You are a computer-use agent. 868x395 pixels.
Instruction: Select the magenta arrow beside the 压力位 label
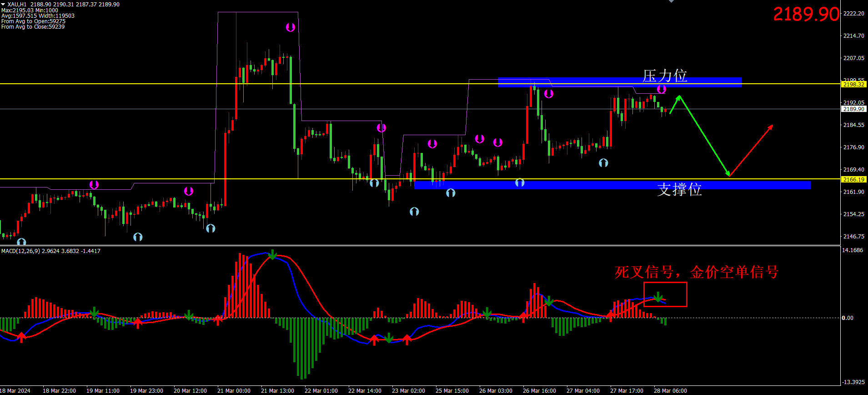[661, 89]
